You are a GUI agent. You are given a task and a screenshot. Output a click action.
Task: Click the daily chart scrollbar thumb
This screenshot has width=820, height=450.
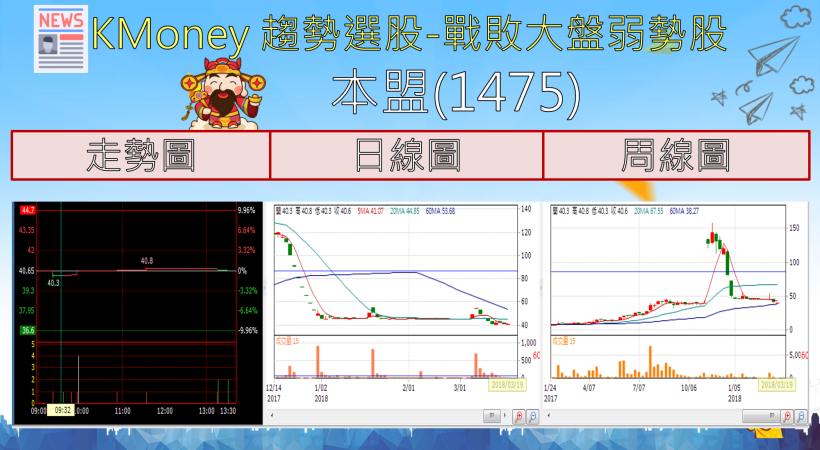(x=492, y=416)
